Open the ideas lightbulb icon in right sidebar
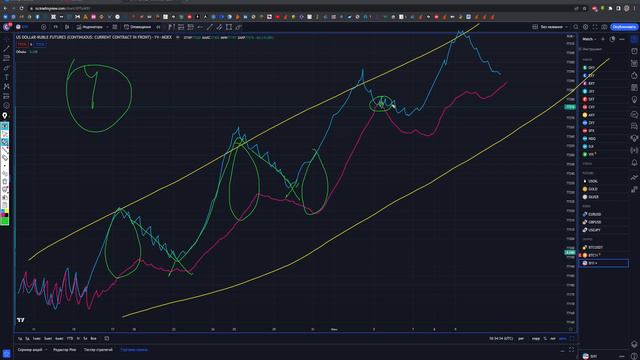 [634, 99]
